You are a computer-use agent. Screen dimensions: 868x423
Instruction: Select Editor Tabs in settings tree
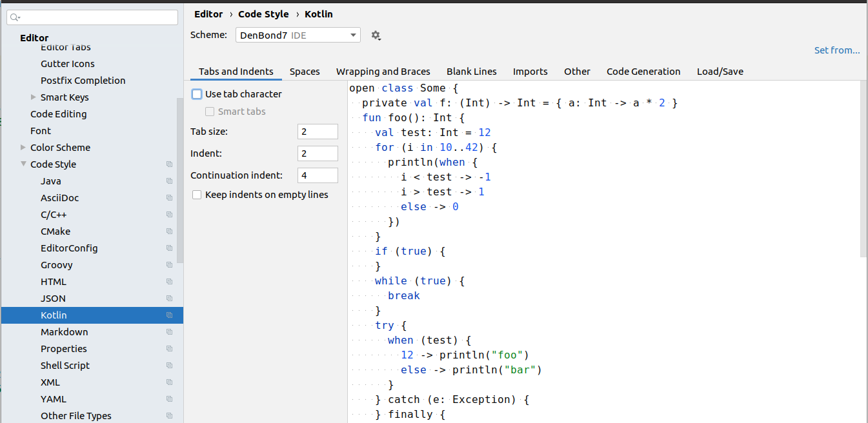click(66, 47)
